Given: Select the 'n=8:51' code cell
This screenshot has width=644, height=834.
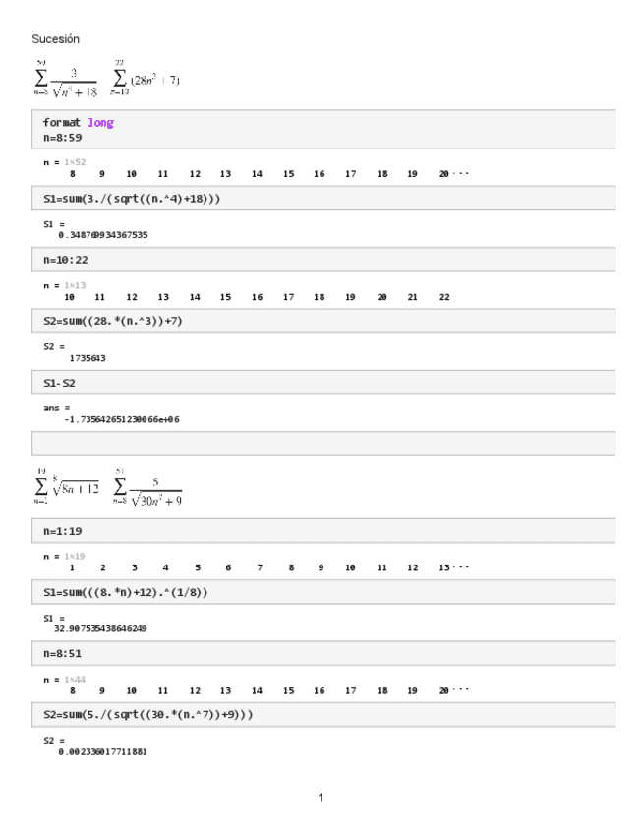Looking at the screenshot, I should 61,654.
